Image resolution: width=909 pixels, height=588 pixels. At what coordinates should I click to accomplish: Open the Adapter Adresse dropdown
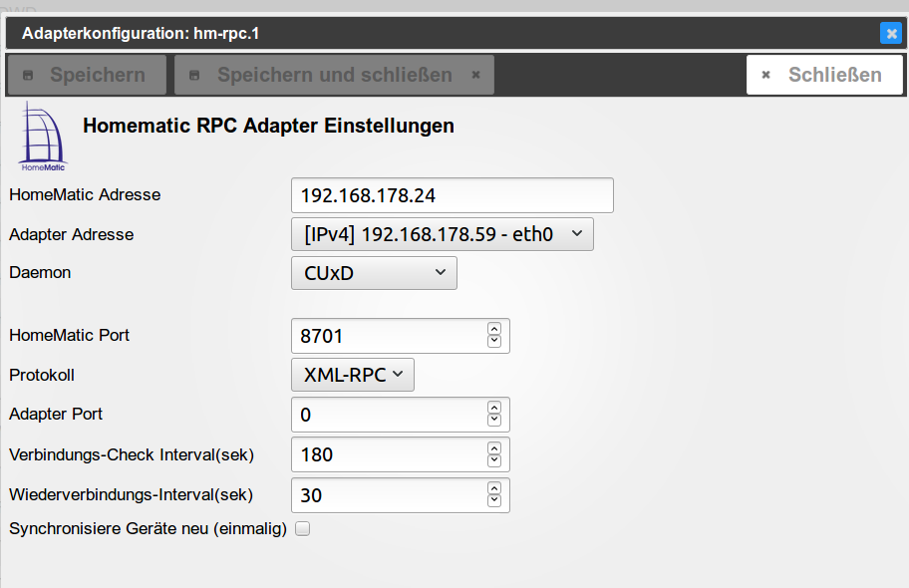(442, 234)
